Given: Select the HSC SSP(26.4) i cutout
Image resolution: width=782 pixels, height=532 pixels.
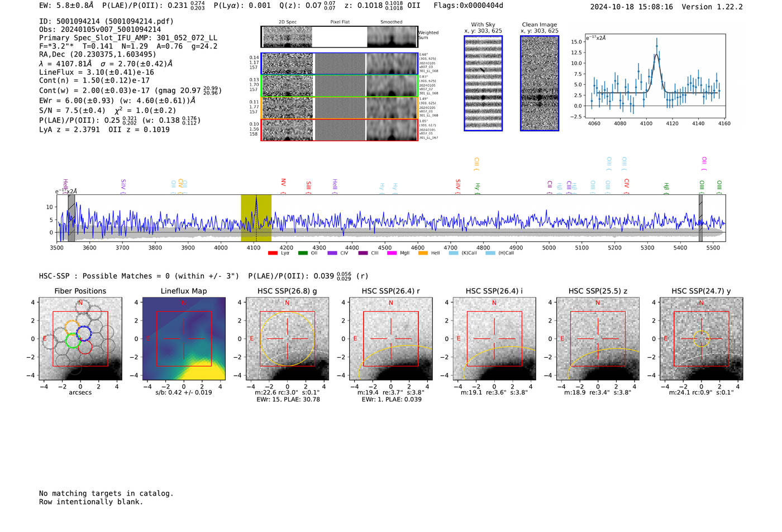Looking at the screenshot, I should coord(494,338).
